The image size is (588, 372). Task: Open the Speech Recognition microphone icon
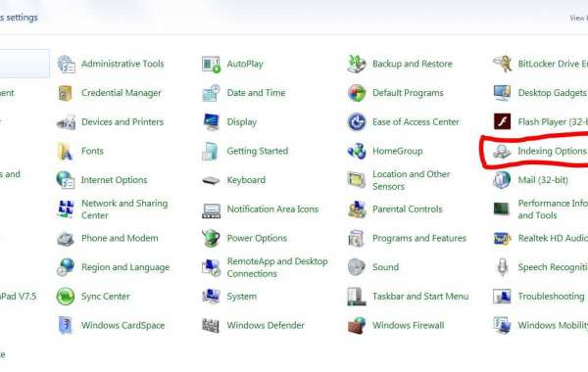click(x=502, y=267)
